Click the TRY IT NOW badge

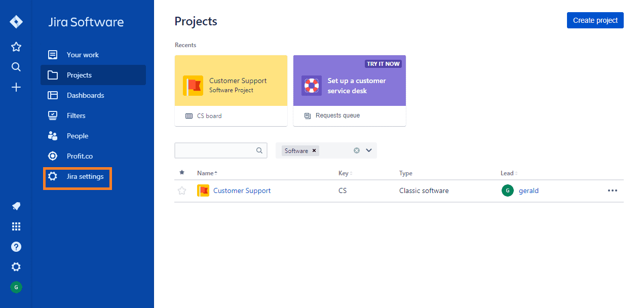pos(384,64)
